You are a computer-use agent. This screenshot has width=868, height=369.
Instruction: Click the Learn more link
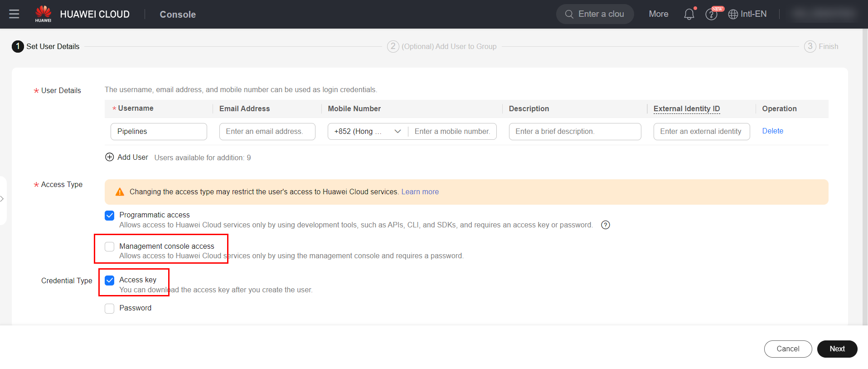tap(420, 192)
